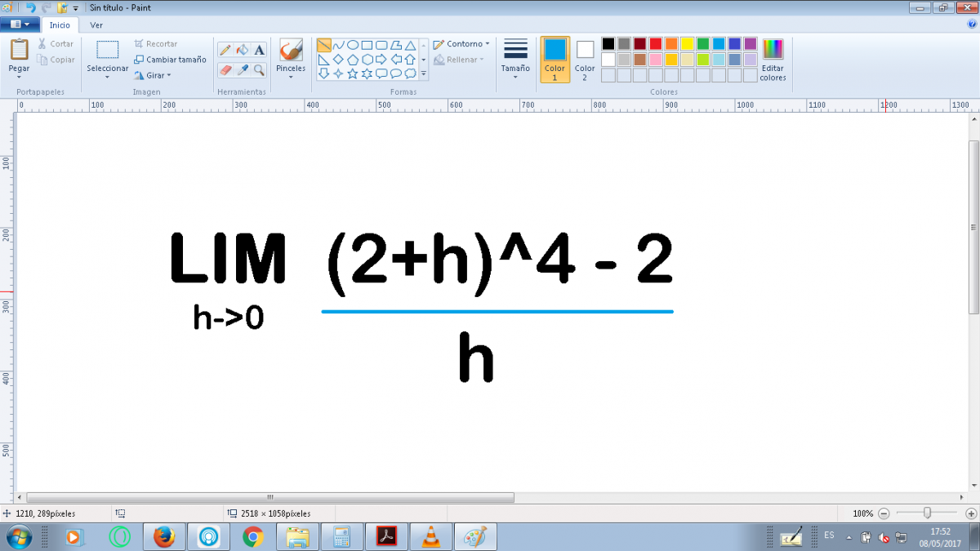This screenshot has width=980, height=551.
Task: Choose the Fill with color bucket tool
Action: (x=243, y=50)
